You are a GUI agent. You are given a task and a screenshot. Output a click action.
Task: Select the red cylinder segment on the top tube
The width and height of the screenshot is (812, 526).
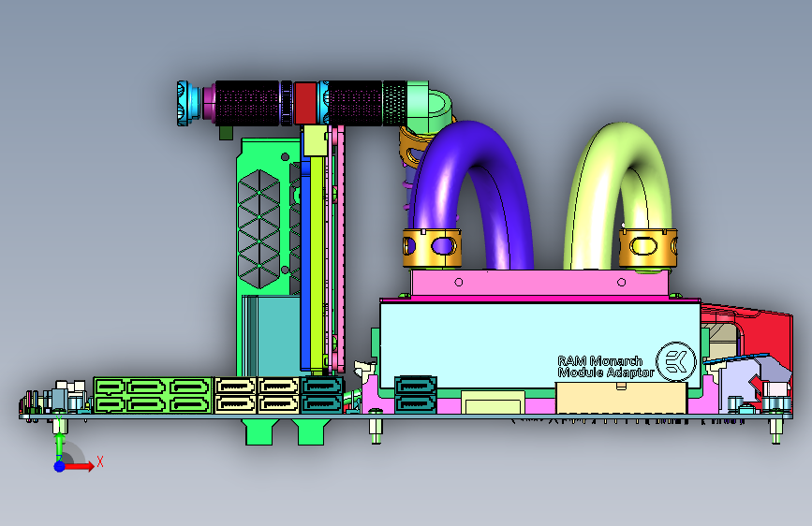pos(304,103)
